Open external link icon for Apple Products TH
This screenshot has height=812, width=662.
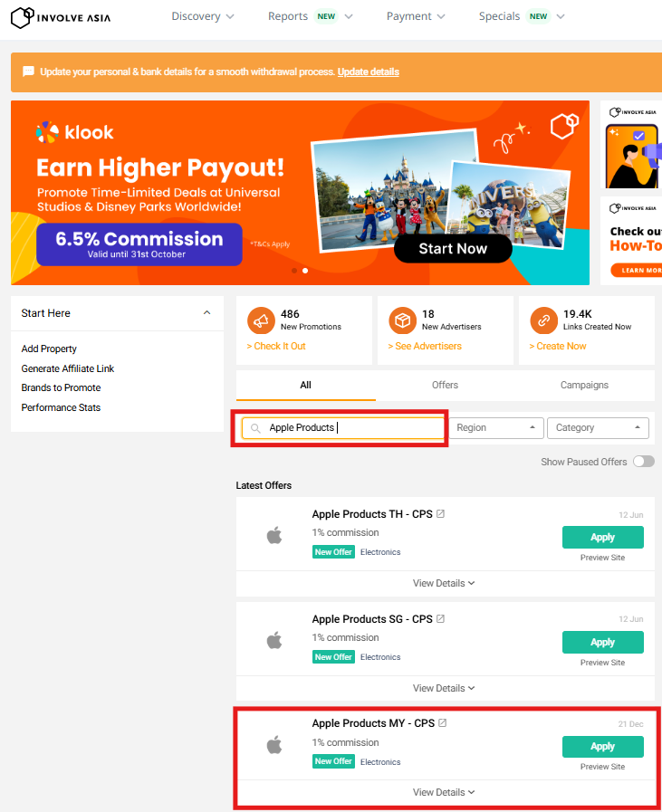tap(441, 514)
